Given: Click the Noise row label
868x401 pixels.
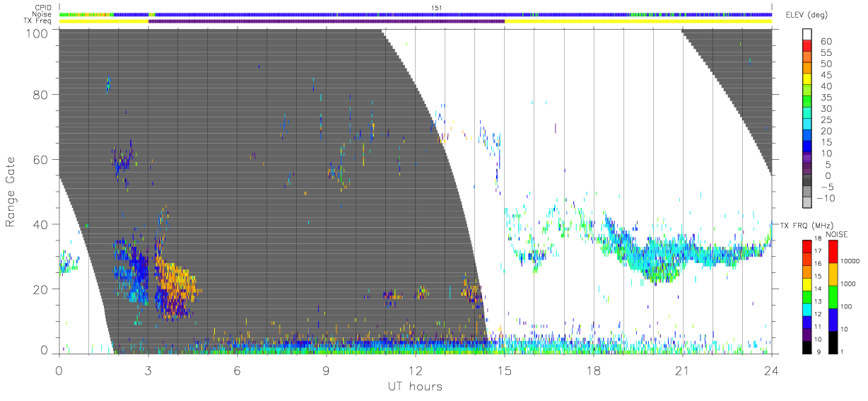Looking at the screenshot, I should tap(42, 14).
